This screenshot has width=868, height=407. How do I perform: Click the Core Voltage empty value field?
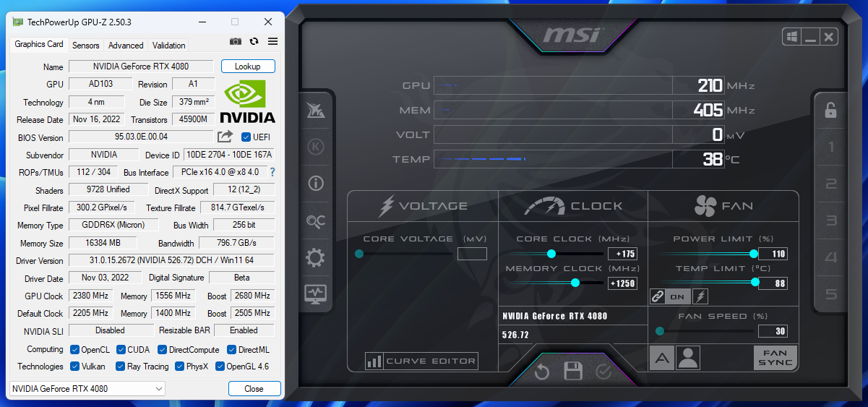tap(472, 254)
